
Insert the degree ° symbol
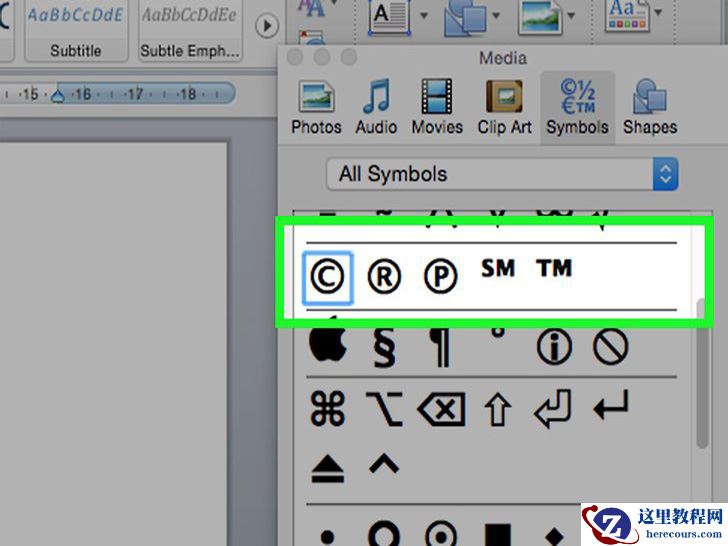(498, 332)
